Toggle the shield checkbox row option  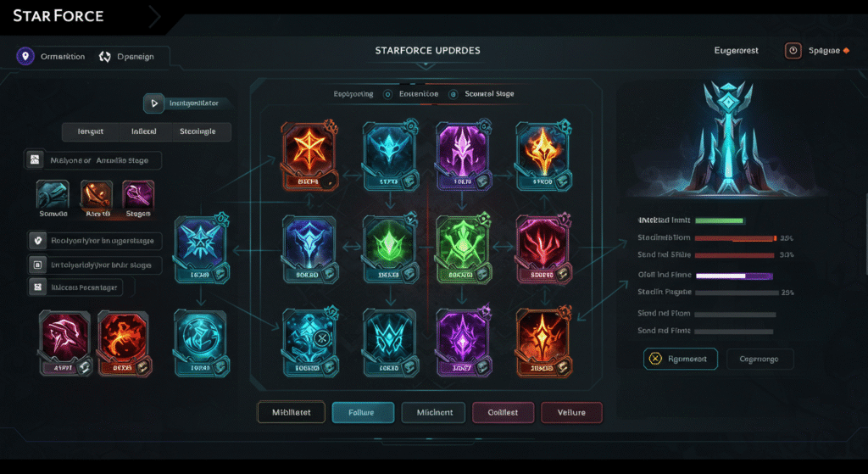click(95, 241)
